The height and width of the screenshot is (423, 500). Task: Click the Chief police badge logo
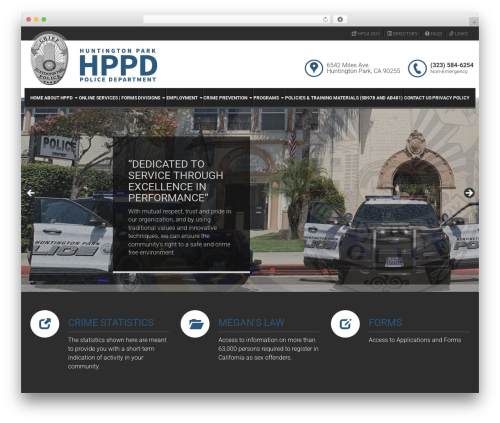[x=49, y=58]
